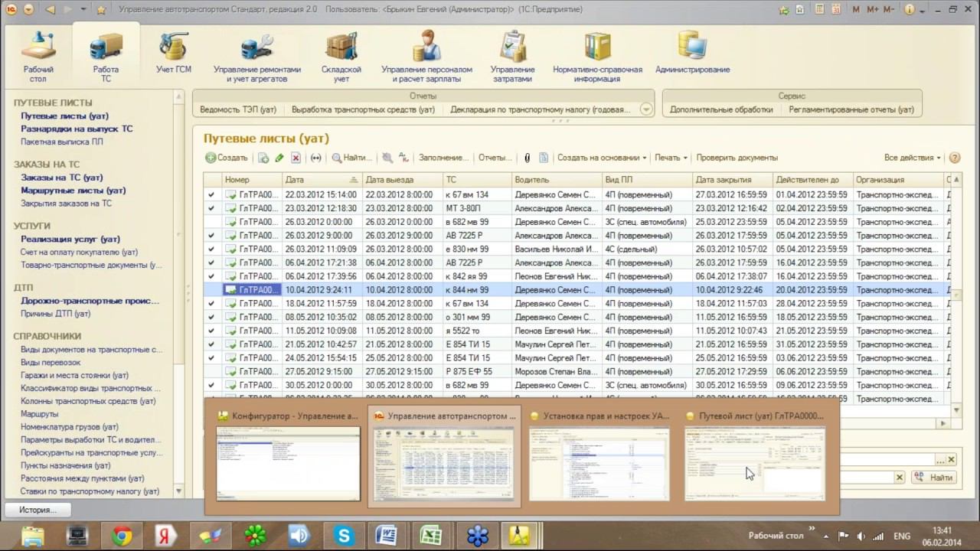Open the Создать на основании dropdown

(x=602, y=158)
